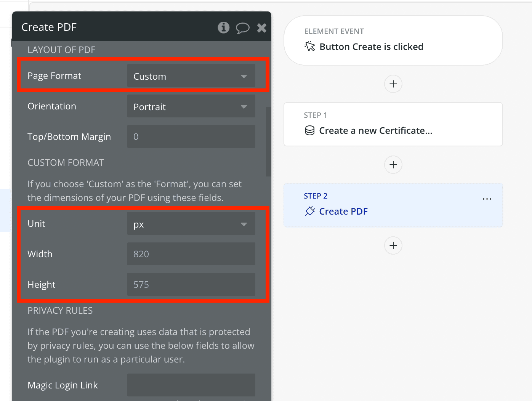The image size is (532, 401).
Task: Click the Magic Login Link field
Action: pos(191,385)
